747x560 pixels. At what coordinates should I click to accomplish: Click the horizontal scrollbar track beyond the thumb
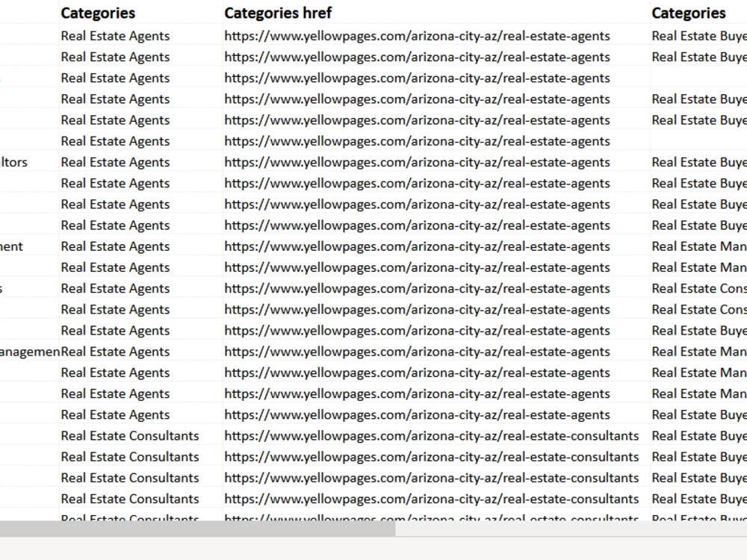tap(571, 529)
